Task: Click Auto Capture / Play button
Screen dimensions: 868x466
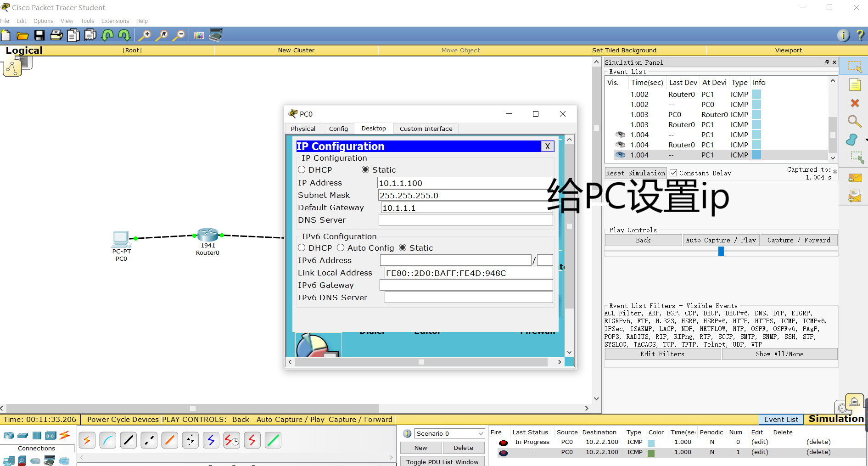Action: [x=721, y=240]
